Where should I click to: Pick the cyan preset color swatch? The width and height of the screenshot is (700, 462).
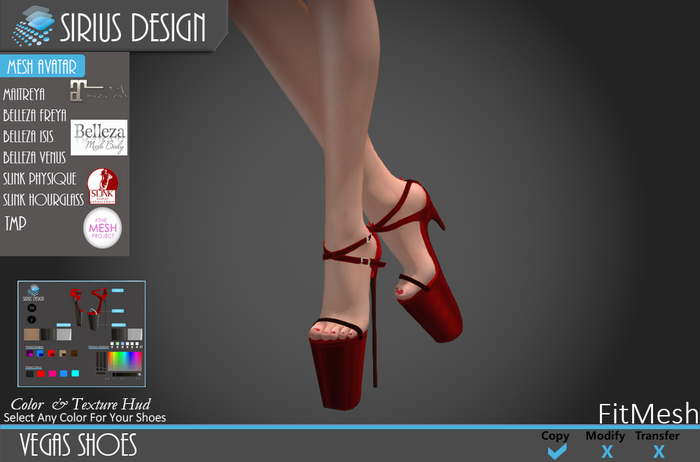pyautogui.click(x=75, y=374)
